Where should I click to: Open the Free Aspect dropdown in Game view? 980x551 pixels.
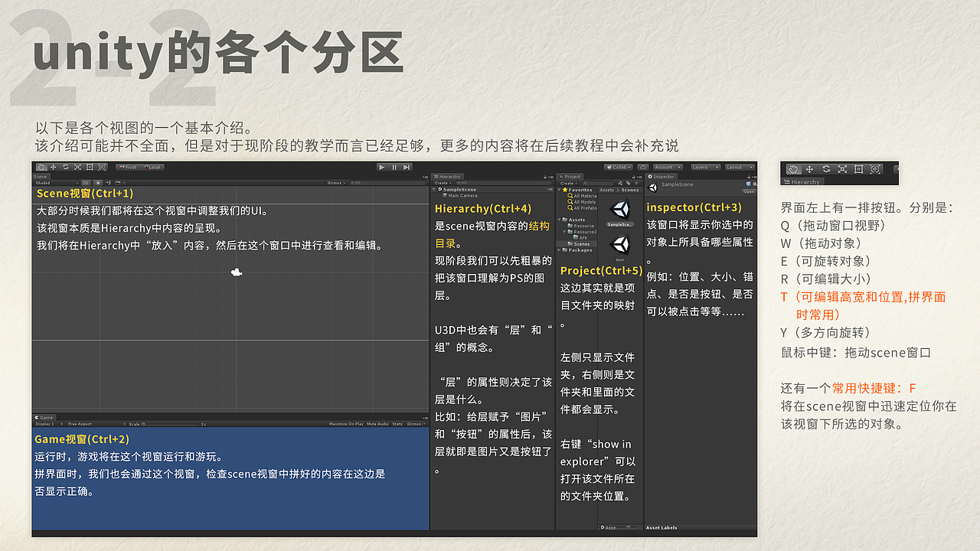pos(97,424)
